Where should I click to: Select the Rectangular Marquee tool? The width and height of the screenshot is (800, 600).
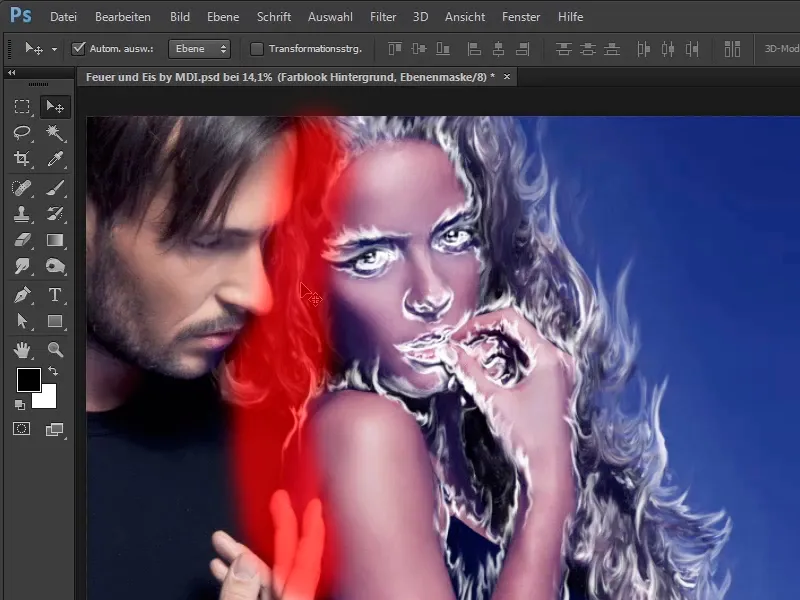21,107
